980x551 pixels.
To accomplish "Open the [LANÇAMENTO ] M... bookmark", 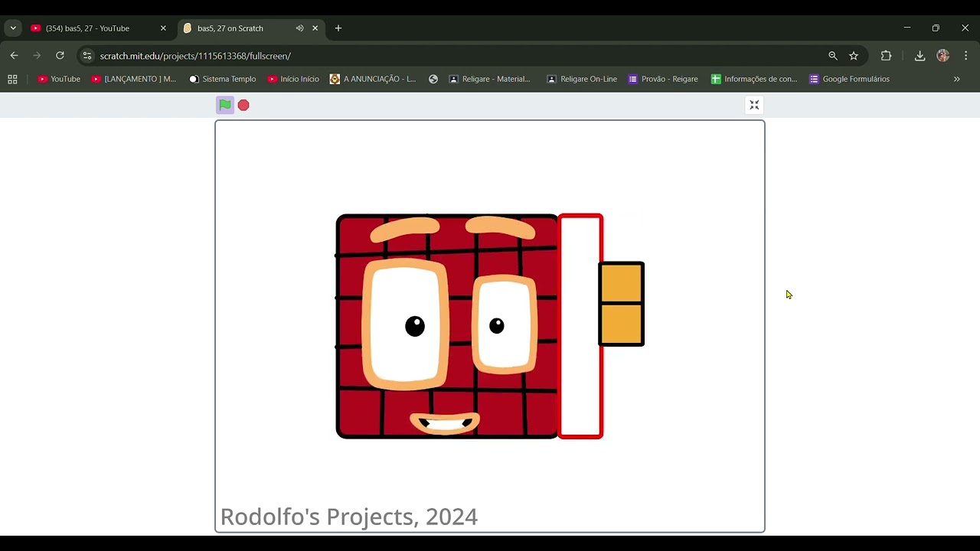I will coord(134,79).
